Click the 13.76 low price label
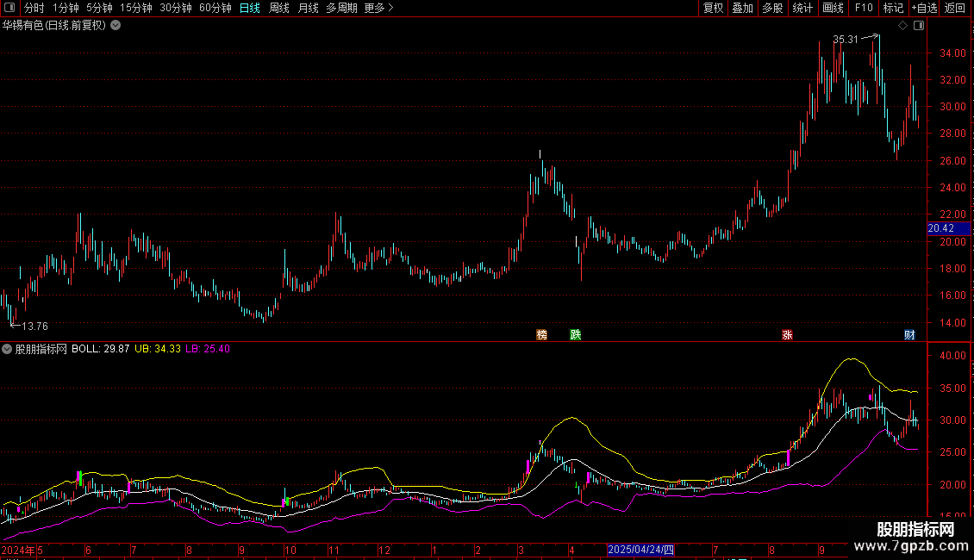This screenshot has width=974, height=560. pos(34,326)
